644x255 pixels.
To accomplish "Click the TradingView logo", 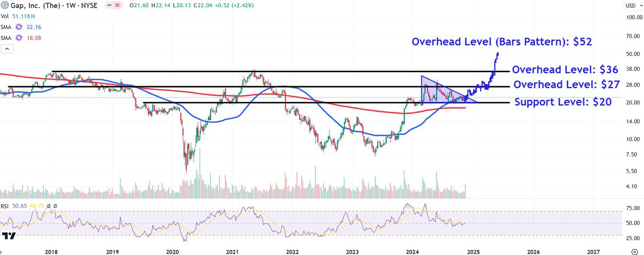I will [9, 236].
